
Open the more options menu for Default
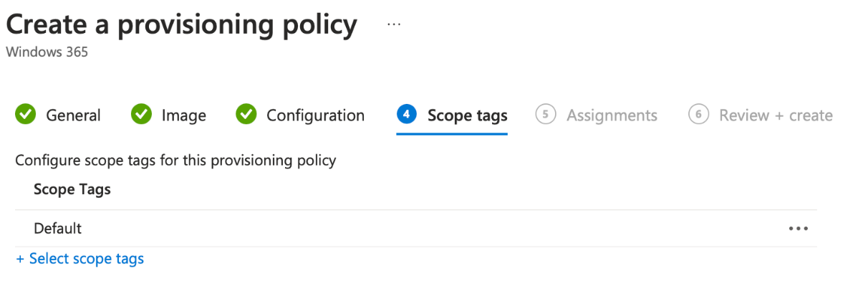click(798, 229)
